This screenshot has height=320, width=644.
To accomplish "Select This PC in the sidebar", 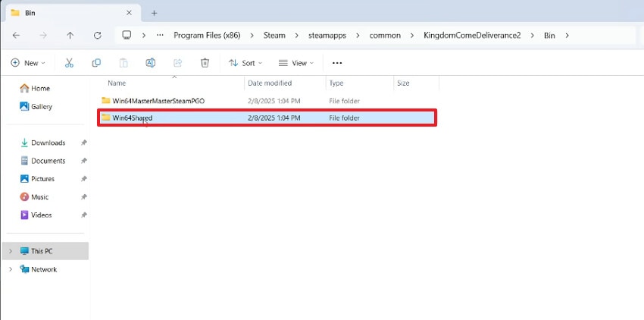I will coord(45,251).
